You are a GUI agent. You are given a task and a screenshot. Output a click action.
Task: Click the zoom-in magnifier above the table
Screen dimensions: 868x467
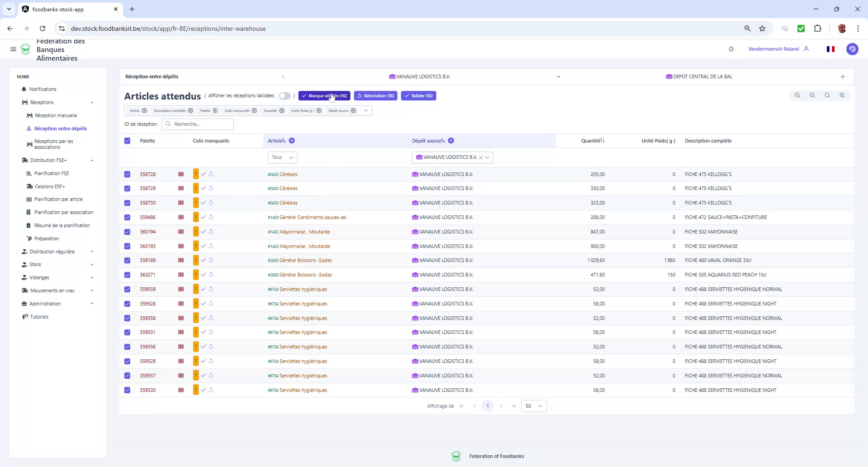tap(843, 95)
